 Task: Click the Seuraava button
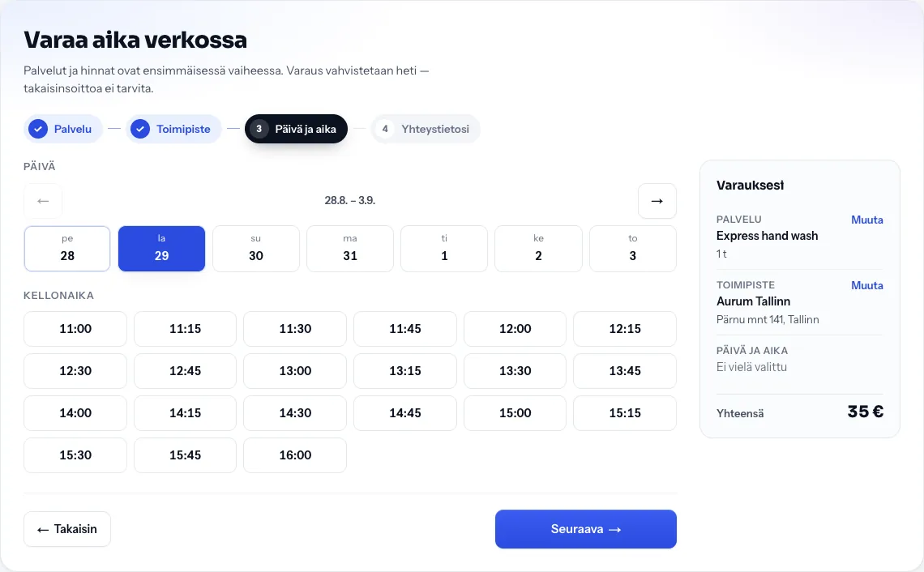586,529
